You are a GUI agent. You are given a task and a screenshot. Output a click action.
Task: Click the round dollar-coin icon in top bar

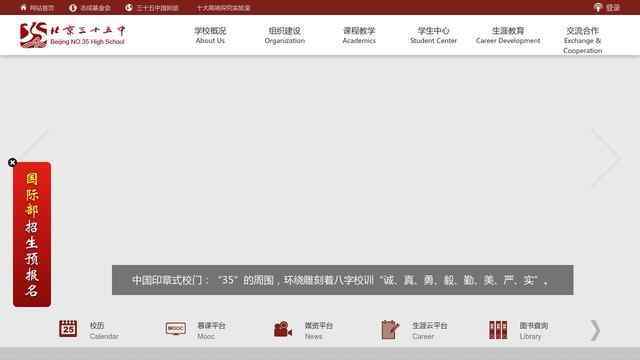(73, 8)
